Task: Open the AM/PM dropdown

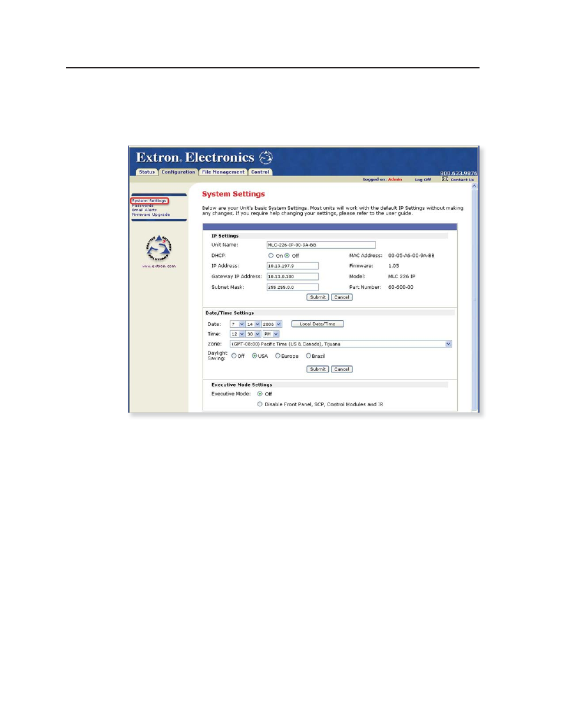Action: [271, 334]
